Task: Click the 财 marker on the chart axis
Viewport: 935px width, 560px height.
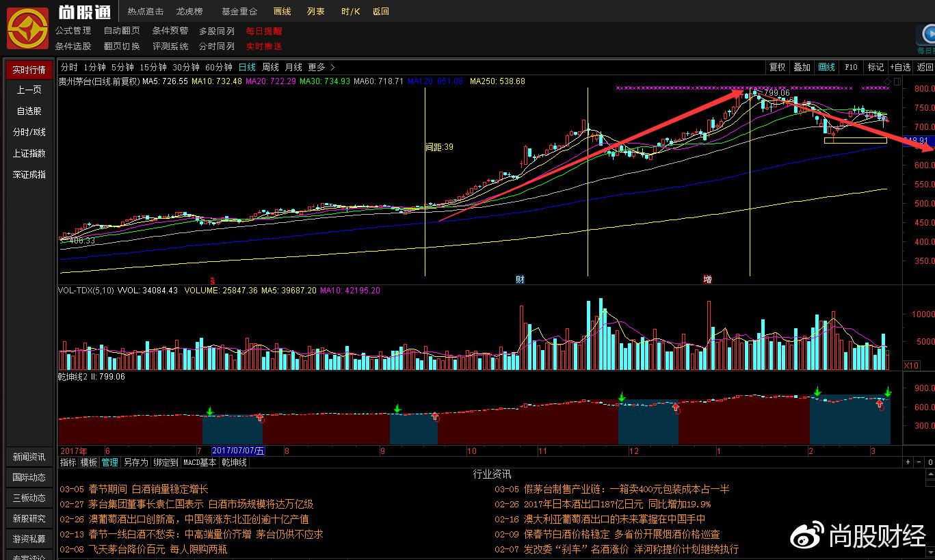Action: point(520,280)
